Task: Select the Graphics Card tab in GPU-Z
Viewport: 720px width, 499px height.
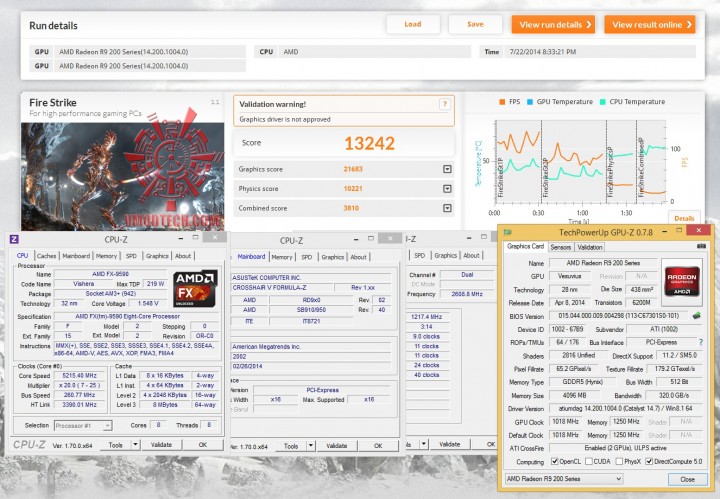Action: click(x=525, y=247)
